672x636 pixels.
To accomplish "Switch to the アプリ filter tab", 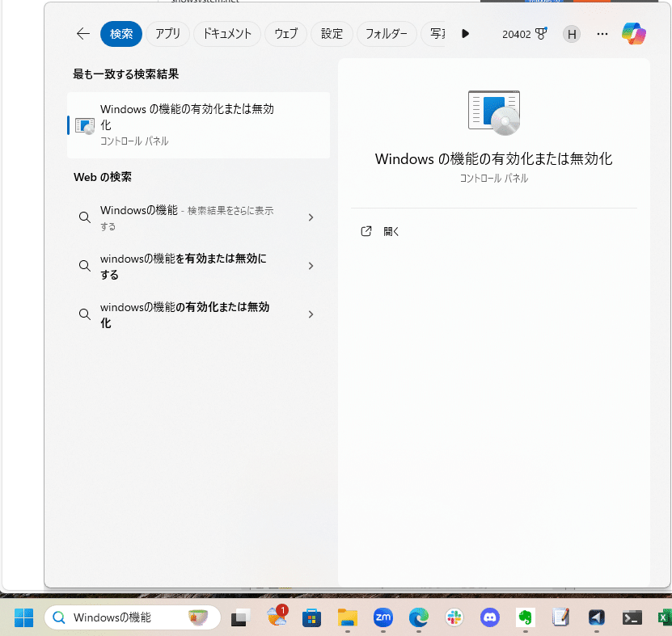I will (x=167, y=34).
